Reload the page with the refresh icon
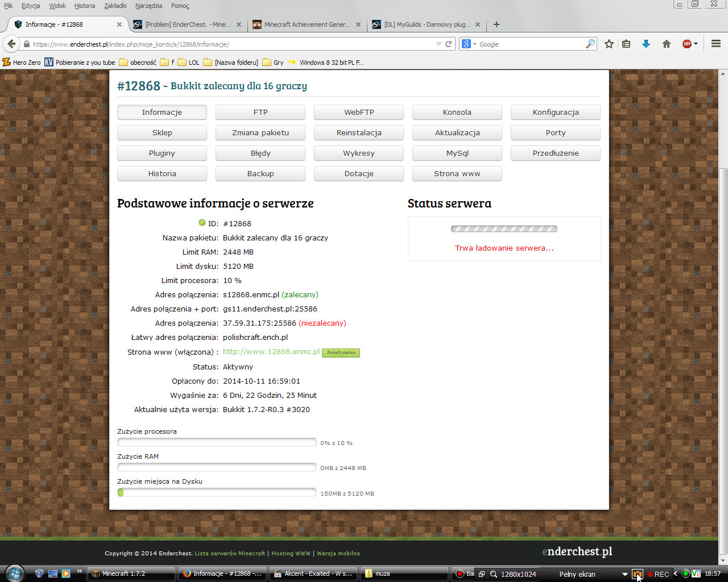Screen dimensions: 728x582 click(448, 44)
